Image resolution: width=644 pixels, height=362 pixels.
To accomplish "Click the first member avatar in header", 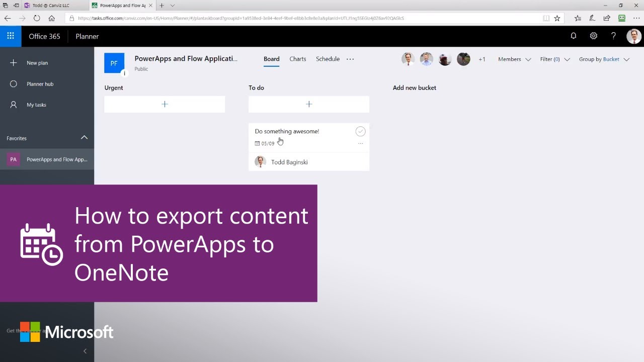I will (408, 59).
